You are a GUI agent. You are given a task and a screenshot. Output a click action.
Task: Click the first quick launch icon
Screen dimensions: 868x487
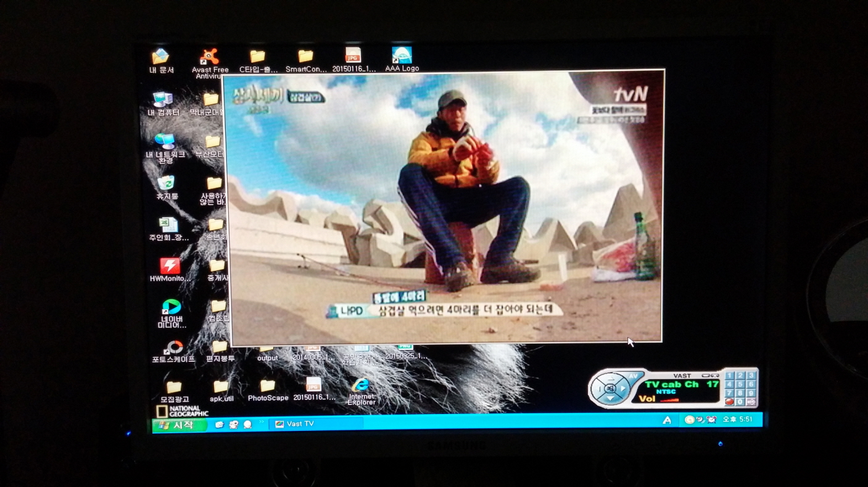point(219,425)
